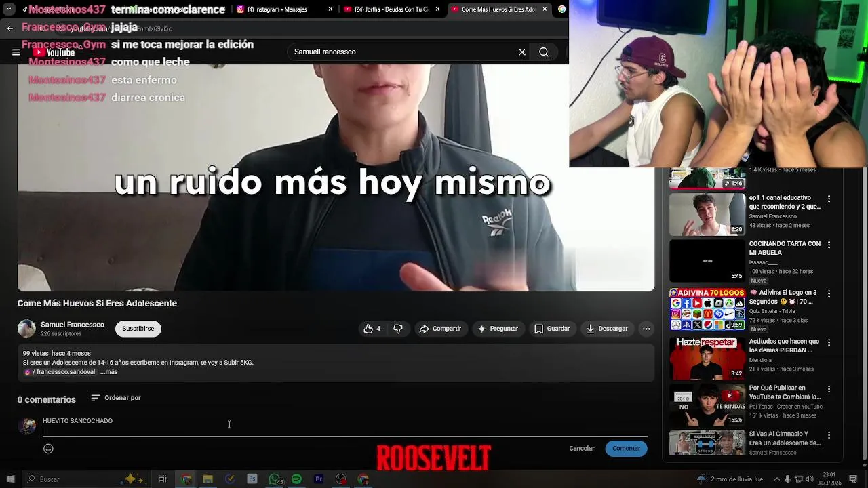Open more video actions ellipsis
Image resolution: width=868 pixels, height=488 pixels.
pyautogui.click(x=646, y=329)
